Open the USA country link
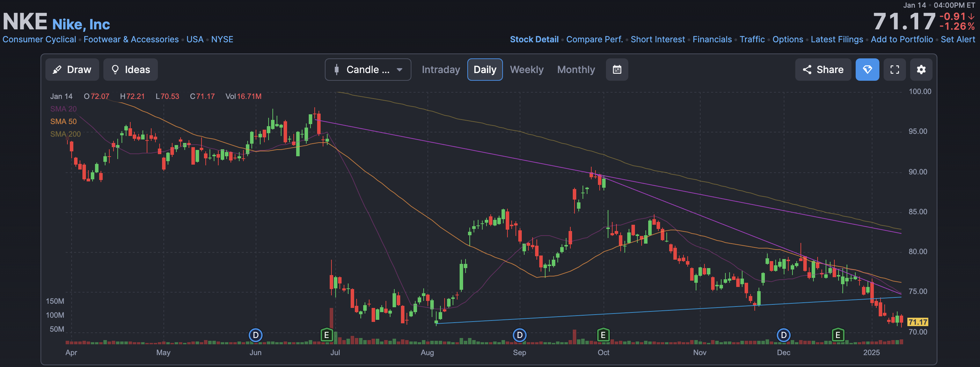Viewport: 980px width, 367px height. pos(195,39)
